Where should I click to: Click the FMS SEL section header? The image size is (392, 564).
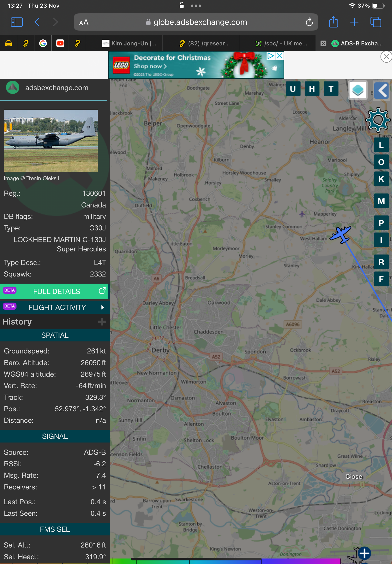coord(55,529)
